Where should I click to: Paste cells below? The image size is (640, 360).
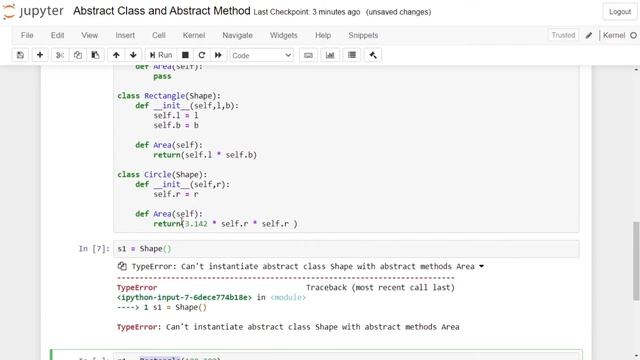pos(96,55)
